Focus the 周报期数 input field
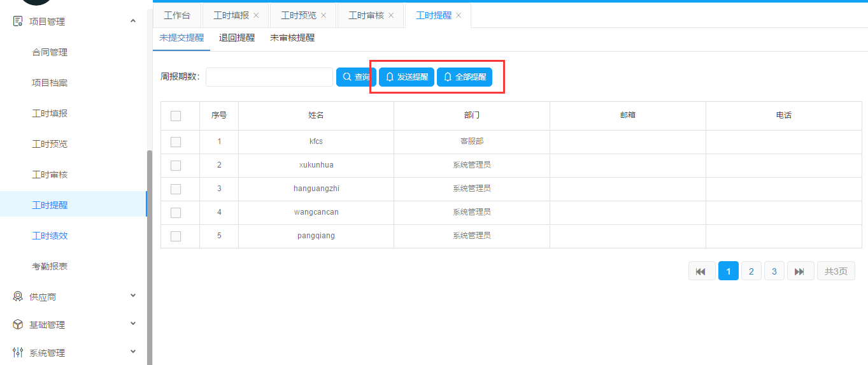 coord(269,77)
